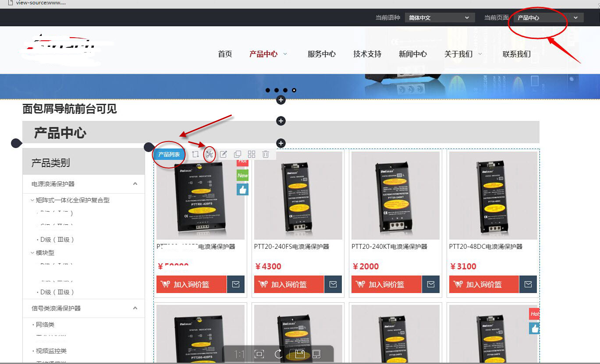
Task: Click the envelope icon under PTT20-240FS product
Action: coord(333,284)
